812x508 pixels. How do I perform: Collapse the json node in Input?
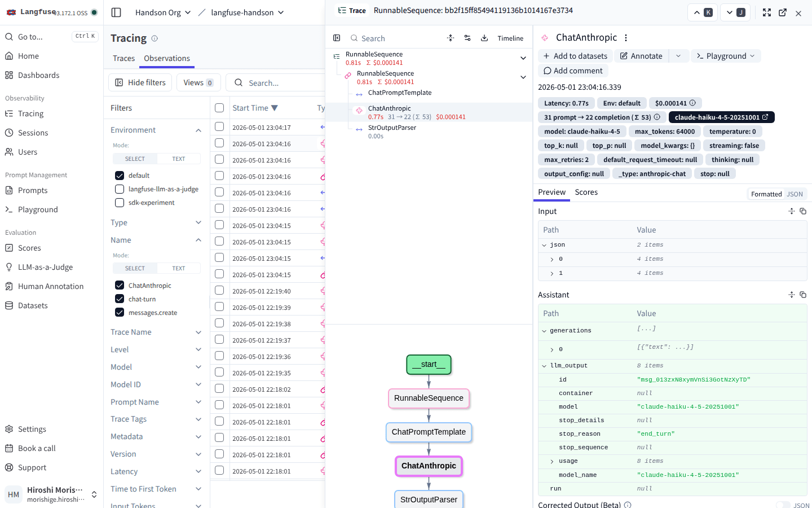click(544, 245)
